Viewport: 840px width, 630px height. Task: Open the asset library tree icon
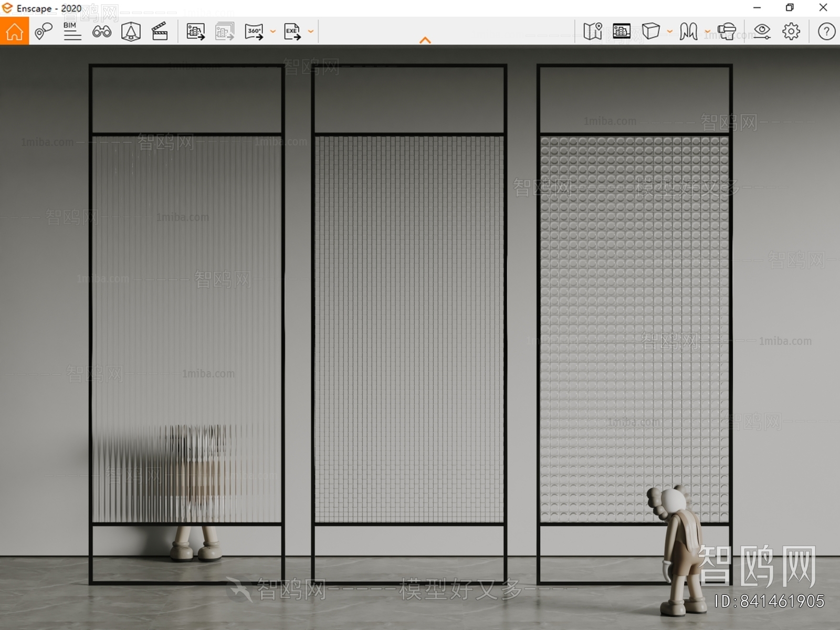(x=131, y=31)
